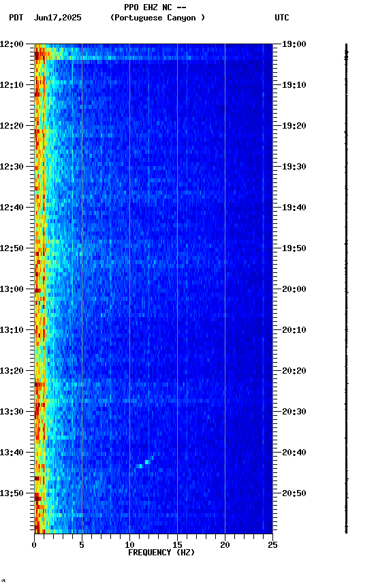
Task: Click the '12:10' PDT time label
Action: click(x=12, y=85)
